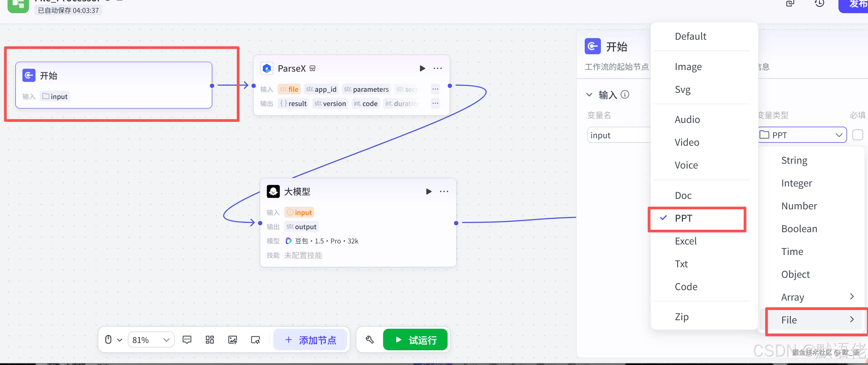Click the input variable name field
868x365 pixels.
(619, 135)
